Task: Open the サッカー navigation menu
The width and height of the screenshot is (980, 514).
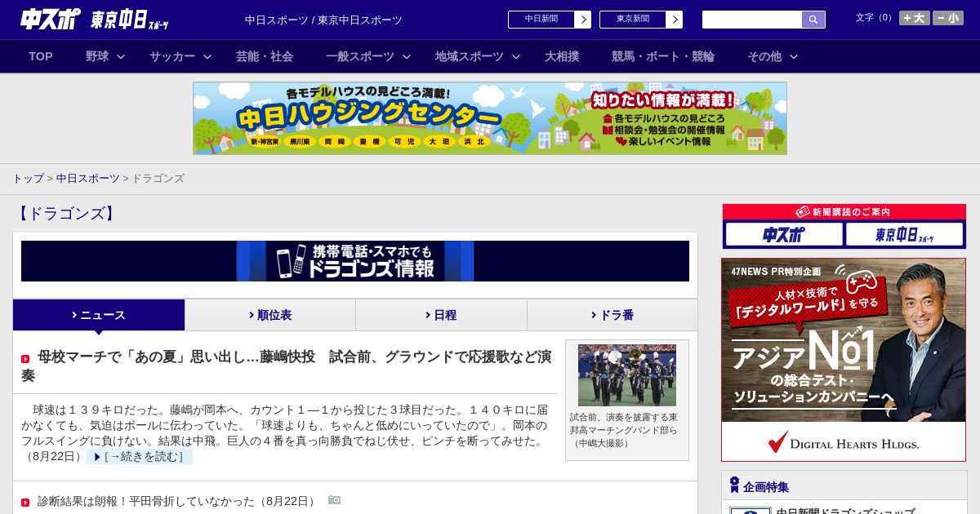Action: click(x=172, y=56)
